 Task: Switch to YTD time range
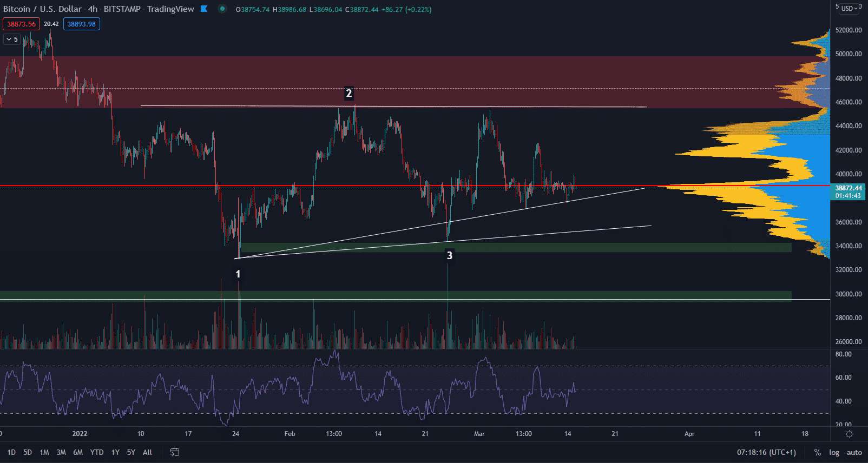coord(97,452)
